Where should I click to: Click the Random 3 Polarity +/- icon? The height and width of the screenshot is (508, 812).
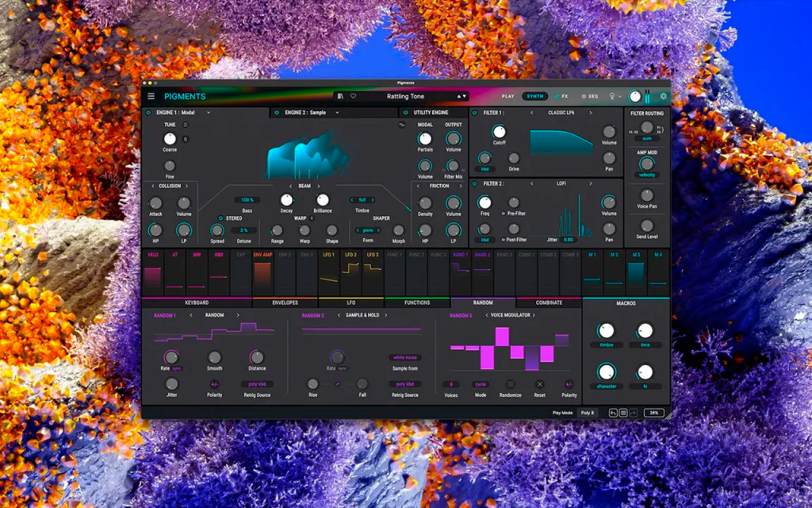[569, 385]
